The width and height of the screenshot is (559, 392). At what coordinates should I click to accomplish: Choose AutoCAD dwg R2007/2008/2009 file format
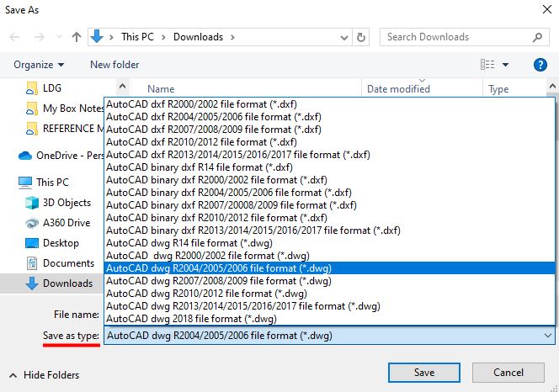(x=329, y=281)
